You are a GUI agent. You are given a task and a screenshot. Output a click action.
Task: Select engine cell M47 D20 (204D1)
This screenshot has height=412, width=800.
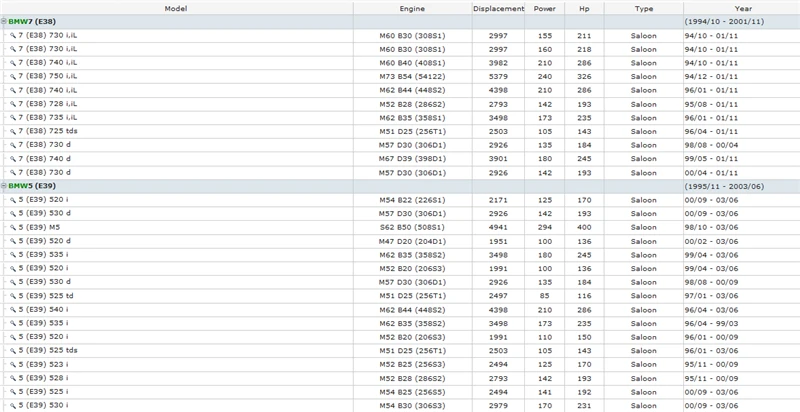[x=412, y=241]
